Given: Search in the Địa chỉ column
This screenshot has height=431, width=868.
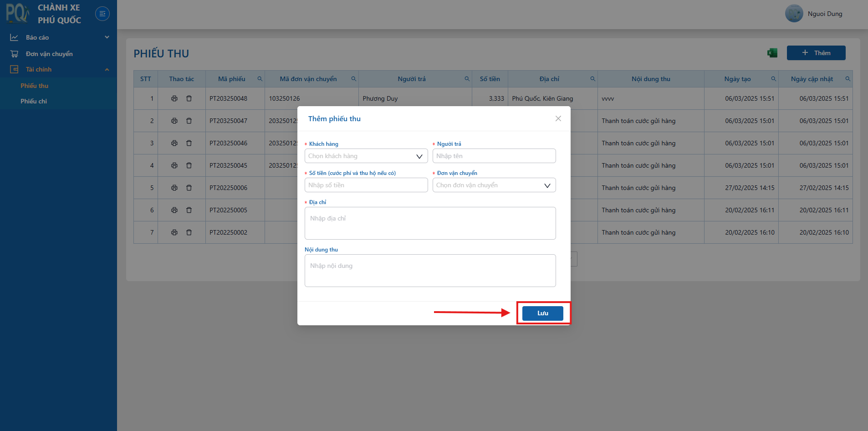Looking at the screenshot, I should click(x=592, y=79).
